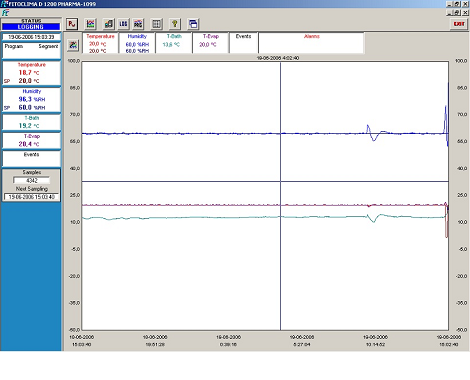Click the grid table toolbar icon
The image size is (470, 380).
click(156, 24)
